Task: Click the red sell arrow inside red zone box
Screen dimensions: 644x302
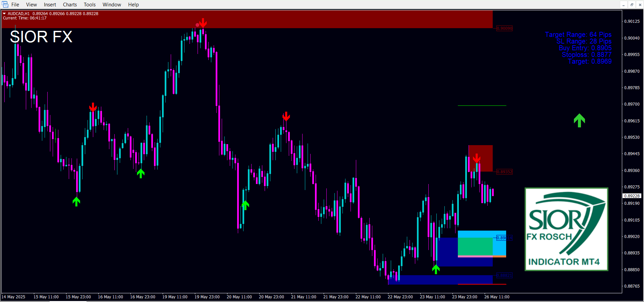Action: coord(477,158)
